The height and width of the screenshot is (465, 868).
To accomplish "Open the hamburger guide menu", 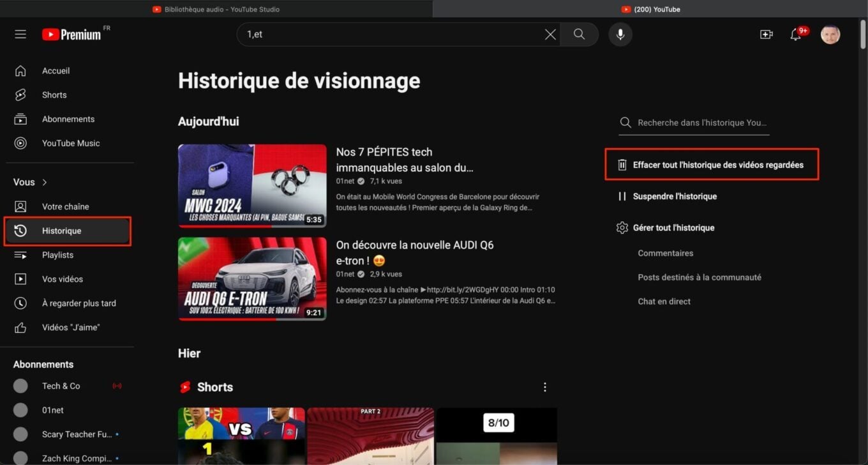I will (20, 34).
